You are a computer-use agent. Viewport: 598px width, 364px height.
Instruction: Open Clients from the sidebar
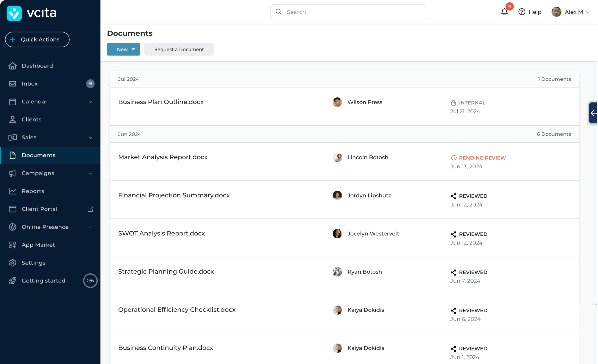point(31,119)
